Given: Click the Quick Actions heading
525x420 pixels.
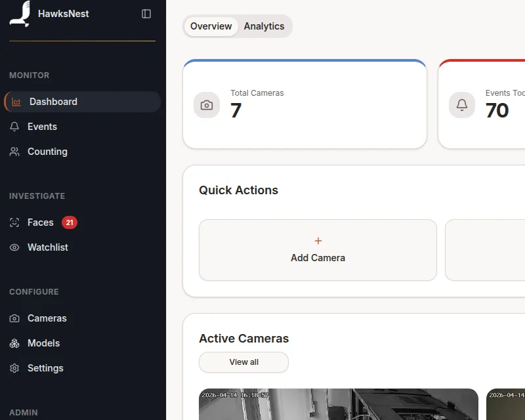Looking at the screenshot, I should 238,190.
